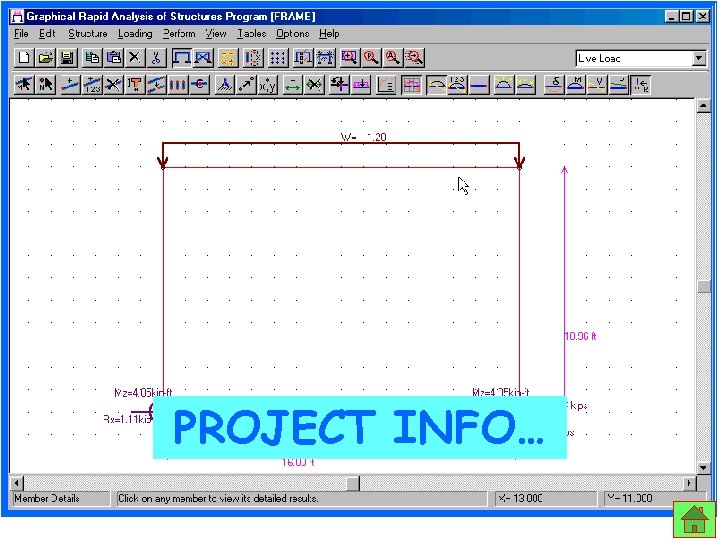This screenshot has height=540, width=720.
Task: Open the Structure menu
Action: pyautogui.click(x=88, y=34)
